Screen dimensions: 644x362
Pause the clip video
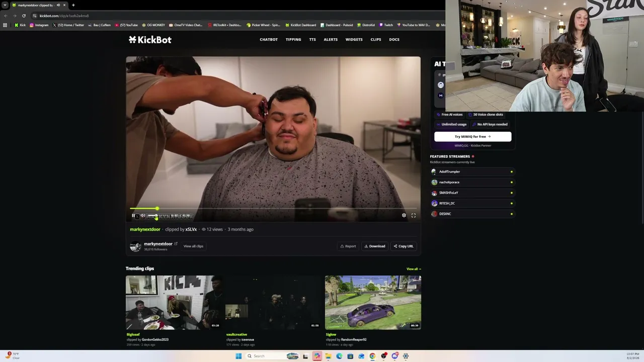(x=133, y=216)
